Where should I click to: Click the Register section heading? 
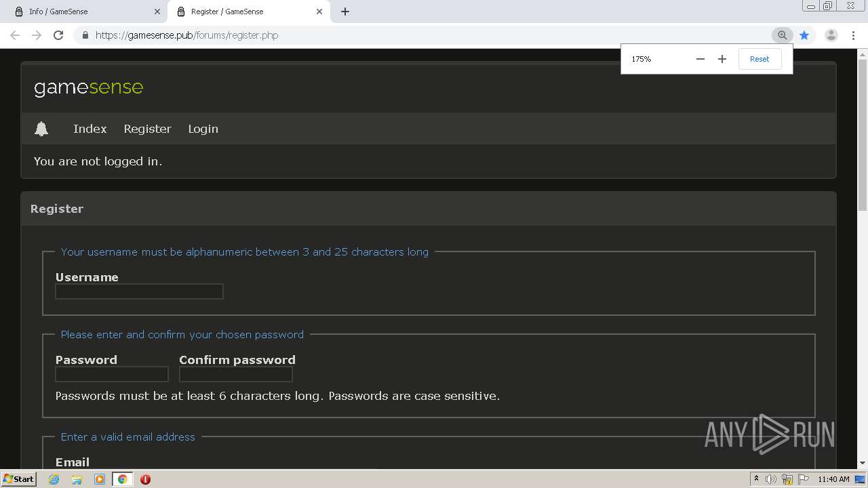click(57, 209)
